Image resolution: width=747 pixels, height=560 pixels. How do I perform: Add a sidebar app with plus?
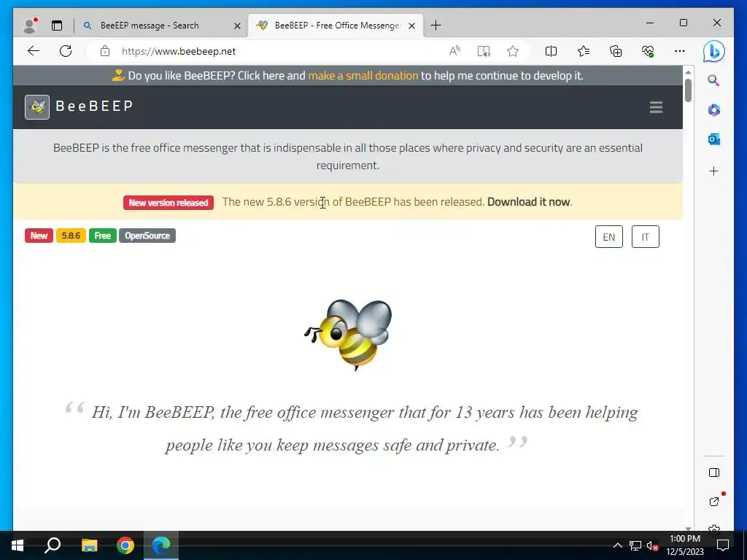(713, 171)
